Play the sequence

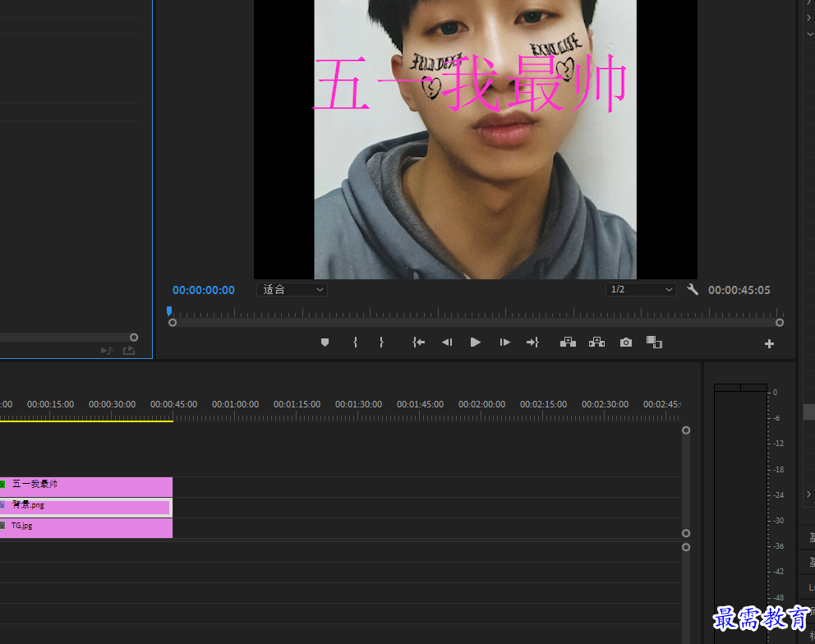475,342
